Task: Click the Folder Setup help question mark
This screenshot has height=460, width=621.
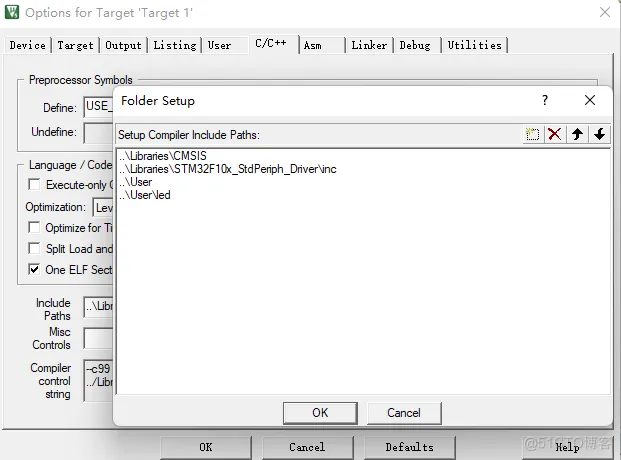Action: pyautogui.click(x=545, y=100)
